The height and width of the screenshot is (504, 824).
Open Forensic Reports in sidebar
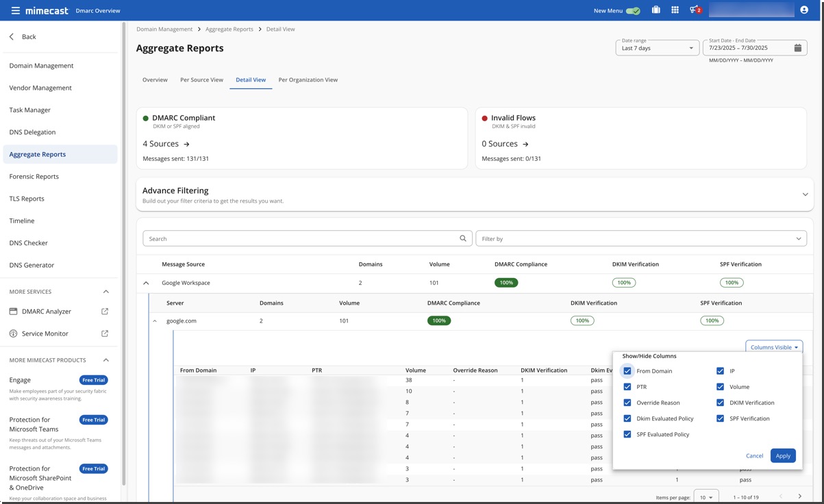point(34,176)
